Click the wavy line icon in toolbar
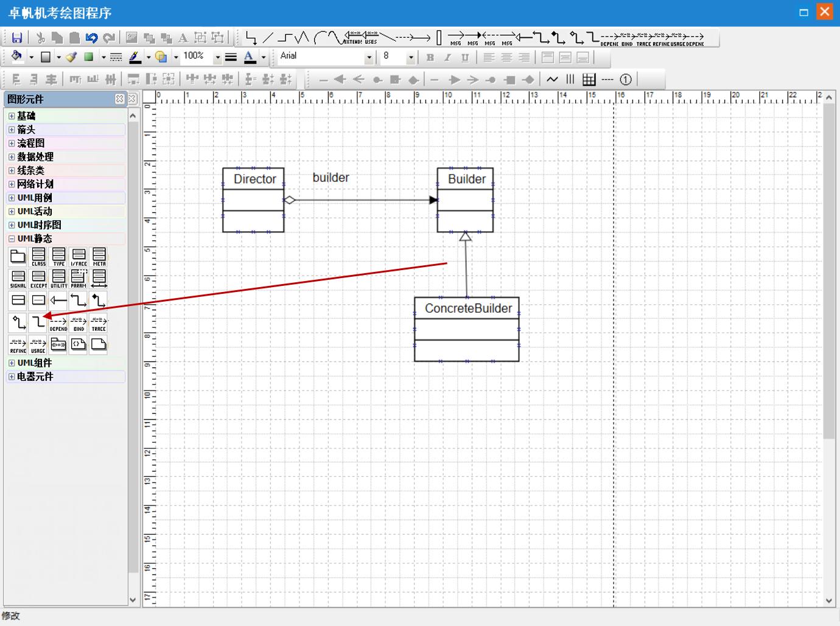This screenshot has width=840, height=626. pyautogui.click(x=552, y=79)
